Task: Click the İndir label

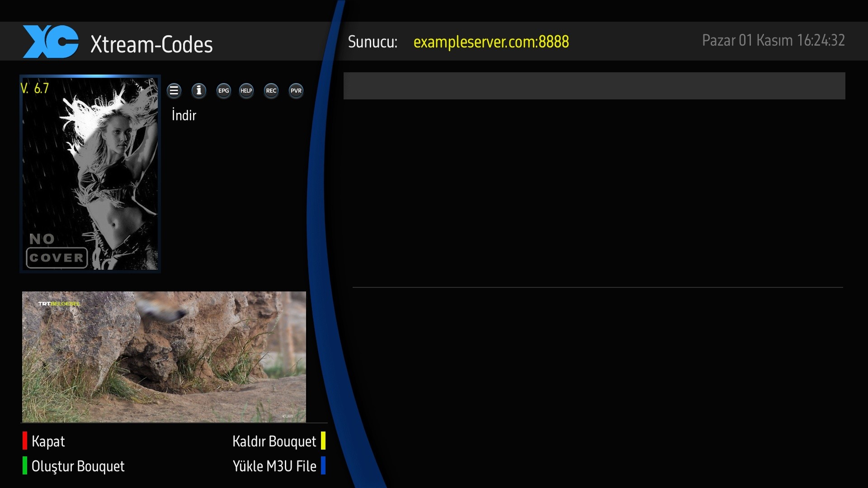Action: coord(184,115)
